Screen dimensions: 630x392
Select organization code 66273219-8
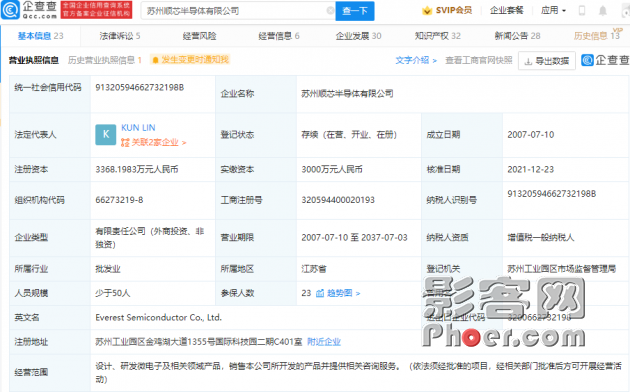tap(119, 200)
